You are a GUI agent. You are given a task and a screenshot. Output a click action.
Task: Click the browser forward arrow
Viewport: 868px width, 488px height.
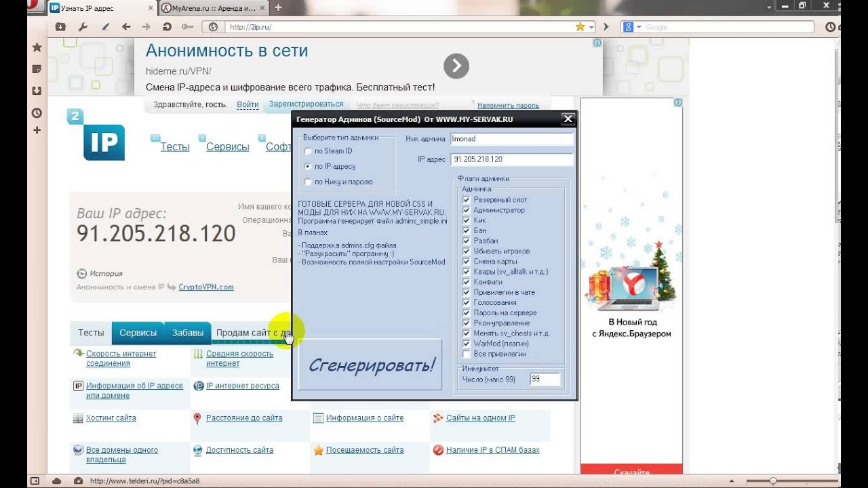(146, 27)
